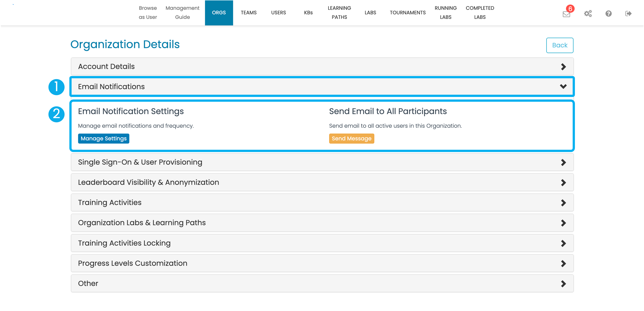The height and width of the screenshot is (311, 644).
Task: Click the 'Send Email to All Participants' heading
Action: point(388,111)
